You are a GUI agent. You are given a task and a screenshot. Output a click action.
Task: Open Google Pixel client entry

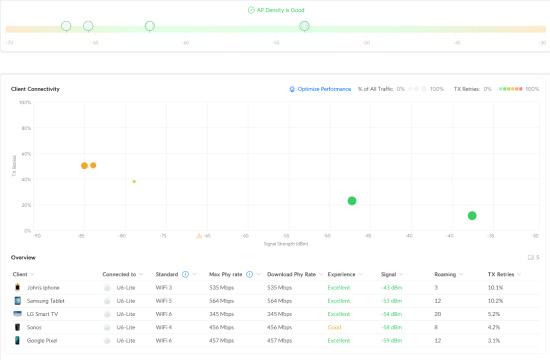click(42, 341)
